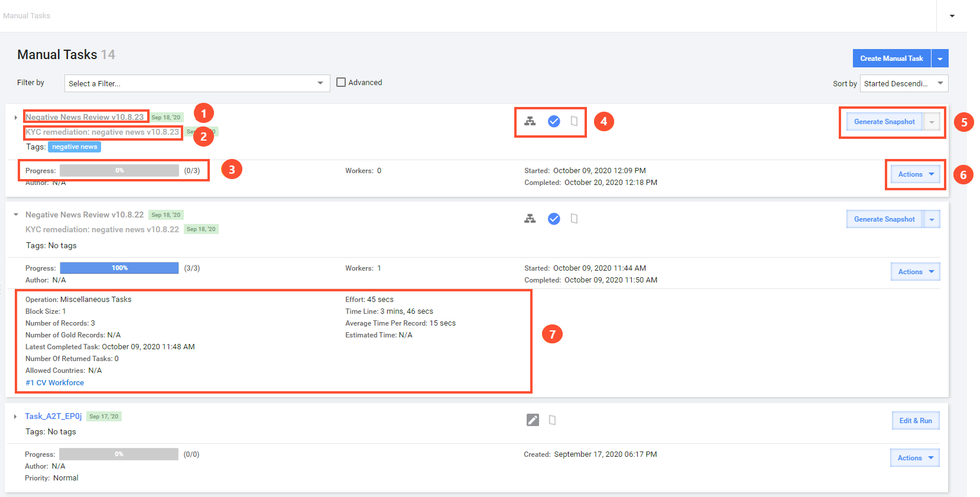Click 0% progress bar for v10.8.23
Screen dimensions: 980x497
tap(119, 170)
